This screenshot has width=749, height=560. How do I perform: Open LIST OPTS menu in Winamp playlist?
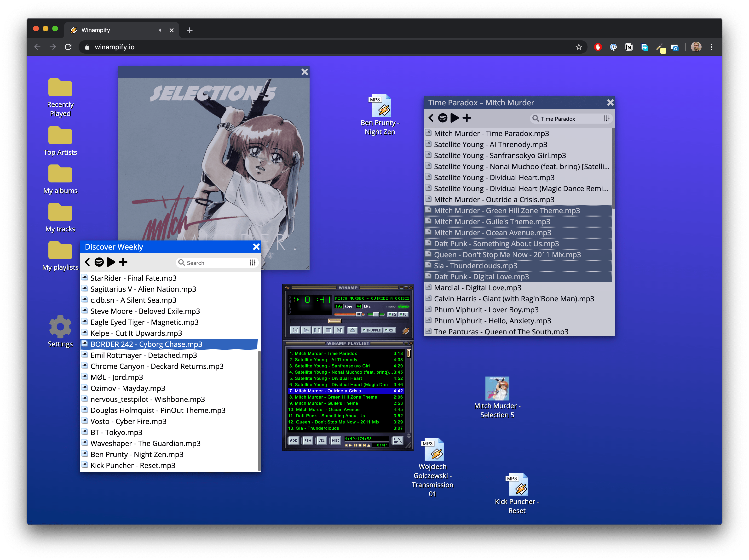click(x=398, y=440)
